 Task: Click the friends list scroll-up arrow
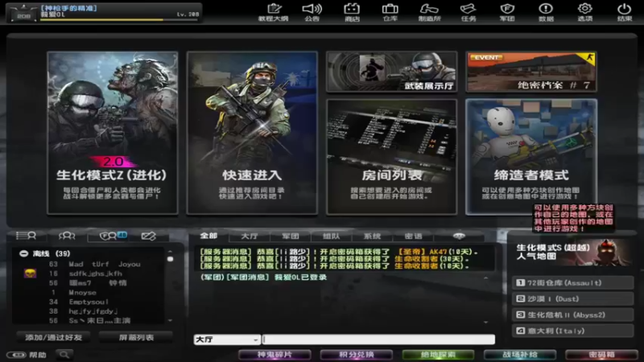pos(170,251)
